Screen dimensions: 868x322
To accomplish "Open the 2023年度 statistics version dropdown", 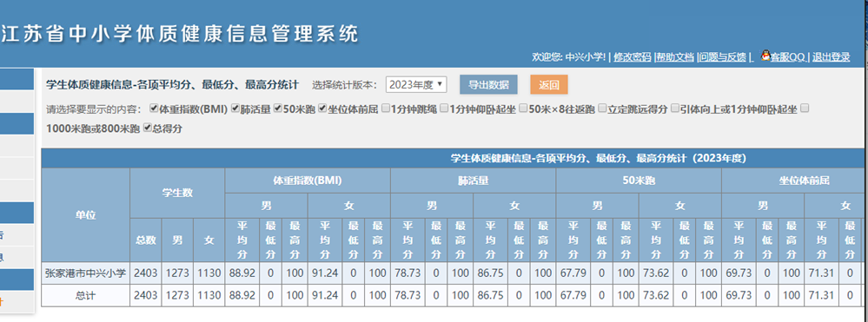I will pos(415,85).
